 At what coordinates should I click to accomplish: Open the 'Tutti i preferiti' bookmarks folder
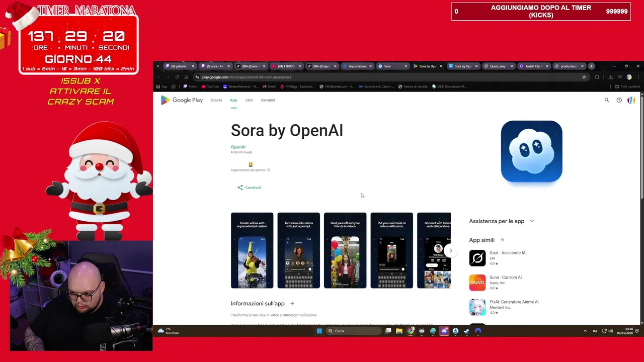(627, 86)
